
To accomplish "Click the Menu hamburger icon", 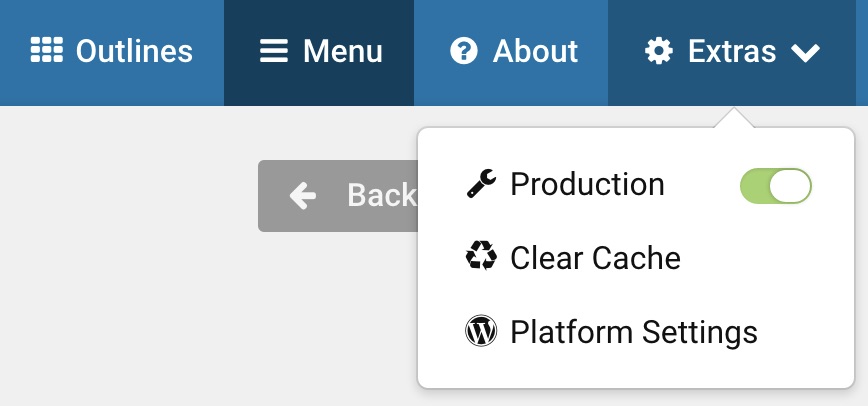I will (x=274, y=51).
